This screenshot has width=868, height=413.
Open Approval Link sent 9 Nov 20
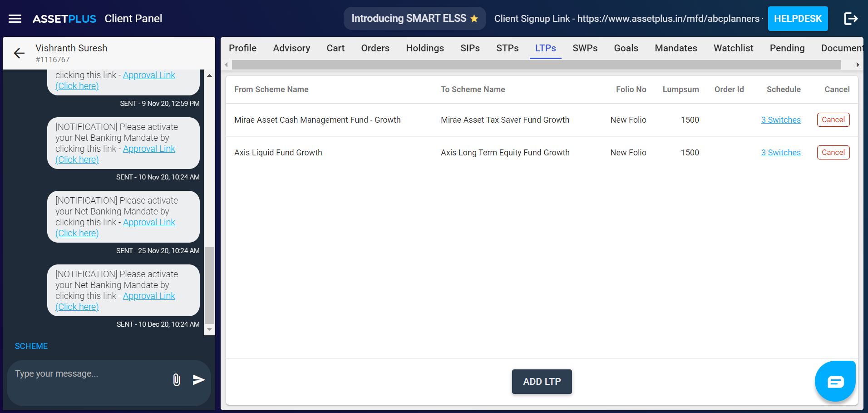[149, 75]
